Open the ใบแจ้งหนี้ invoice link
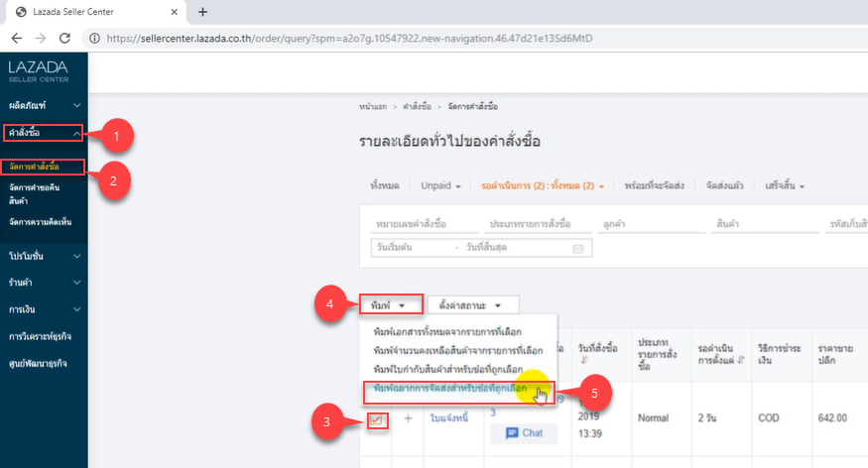This screenshot has height=468, width=868. (450, 419)
